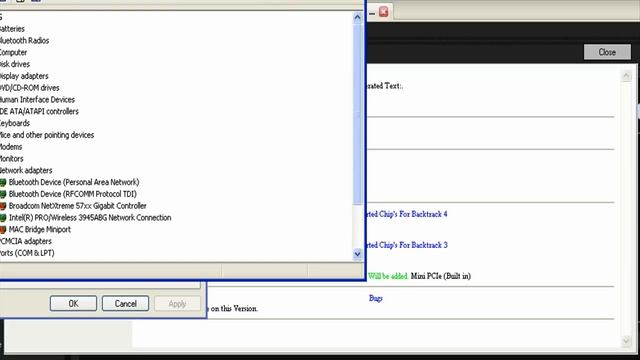Click Broadcom NetXtreme 57xx Gigabit Controller text
The width and height of the screenshot is (640, 360).
(78, 206)
